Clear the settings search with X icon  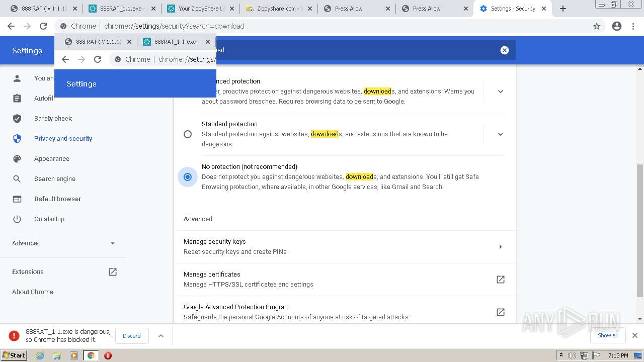click(x=505, y=50)
